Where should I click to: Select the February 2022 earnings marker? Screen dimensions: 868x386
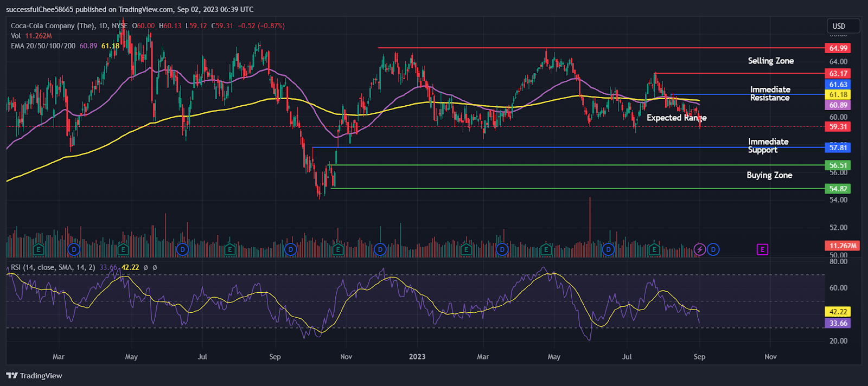[38, 249]
